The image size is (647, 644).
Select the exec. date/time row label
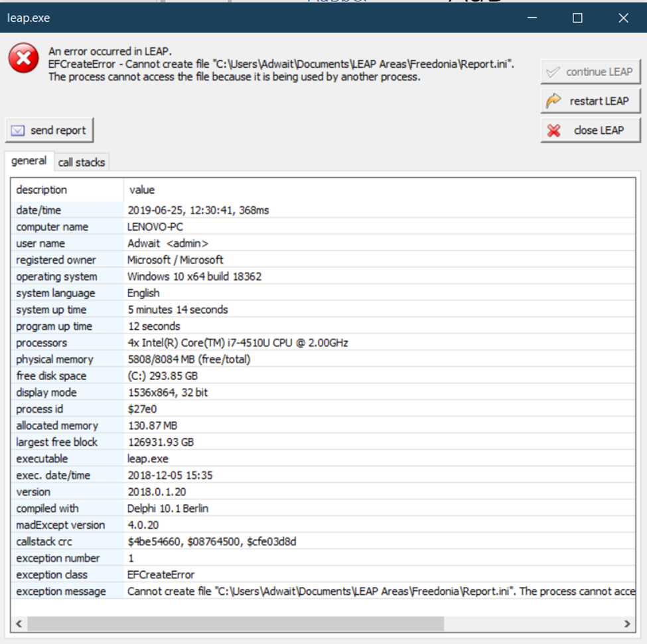53,476
